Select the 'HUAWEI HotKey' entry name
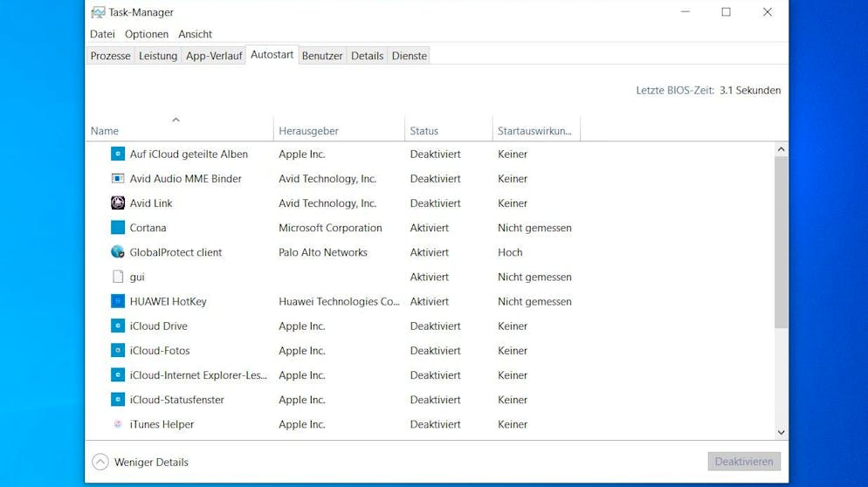 (169, 302)
